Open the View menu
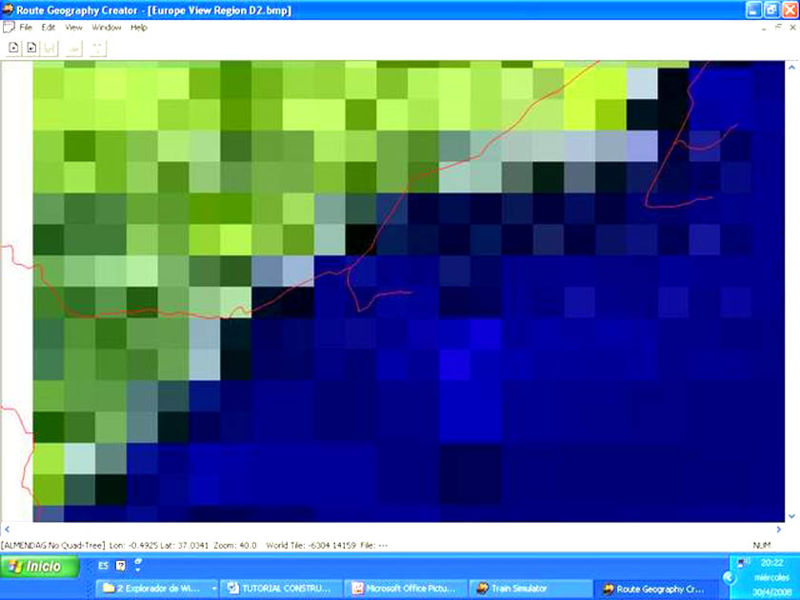 click(x=74, y=27)
